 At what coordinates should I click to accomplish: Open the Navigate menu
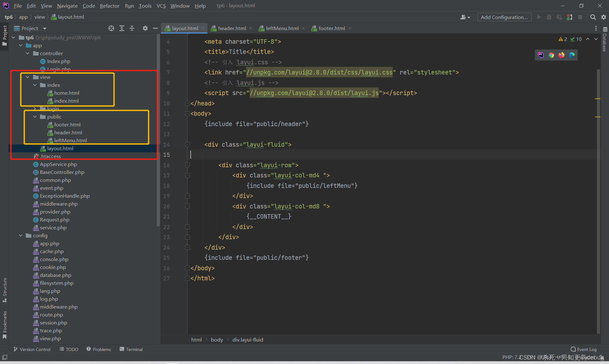coord(67,6)
